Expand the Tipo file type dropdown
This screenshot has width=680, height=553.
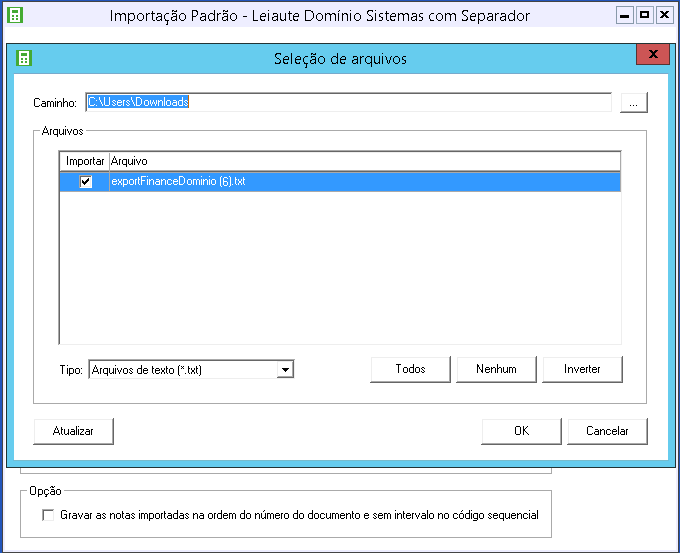click(x=285, y=370)
